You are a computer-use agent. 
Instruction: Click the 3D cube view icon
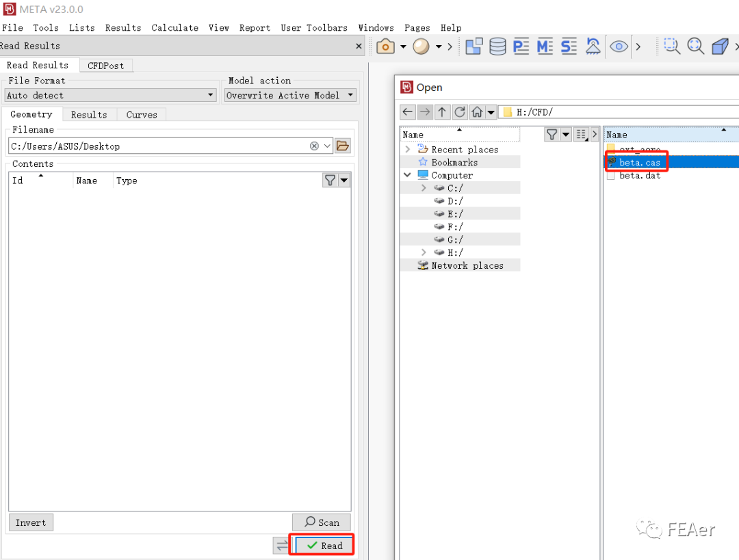719,46
